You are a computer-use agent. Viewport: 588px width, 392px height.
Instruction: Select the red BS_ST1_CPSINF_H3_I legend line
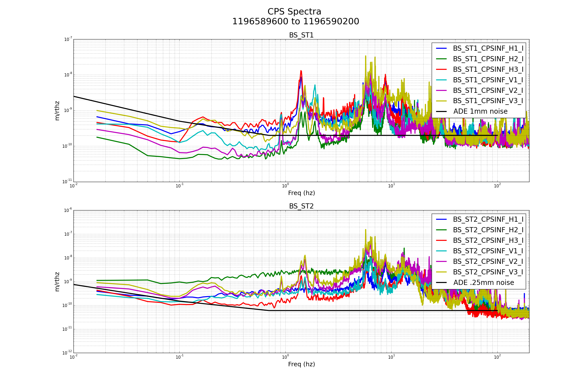441,69
